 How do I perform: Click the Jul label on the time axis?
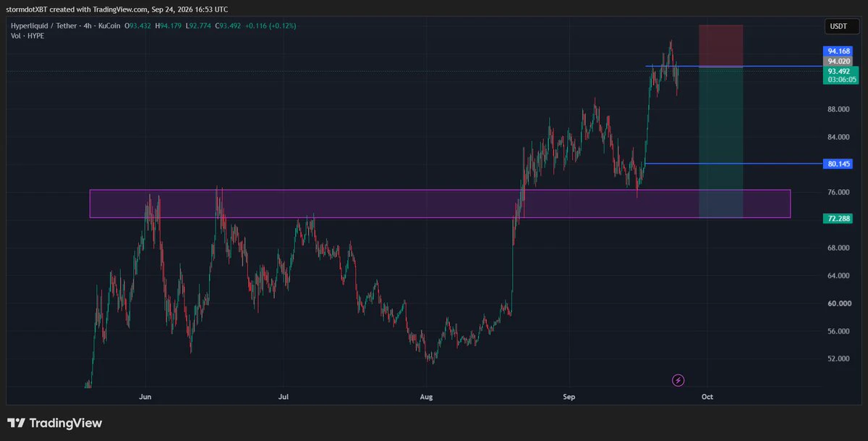point(284,397)
